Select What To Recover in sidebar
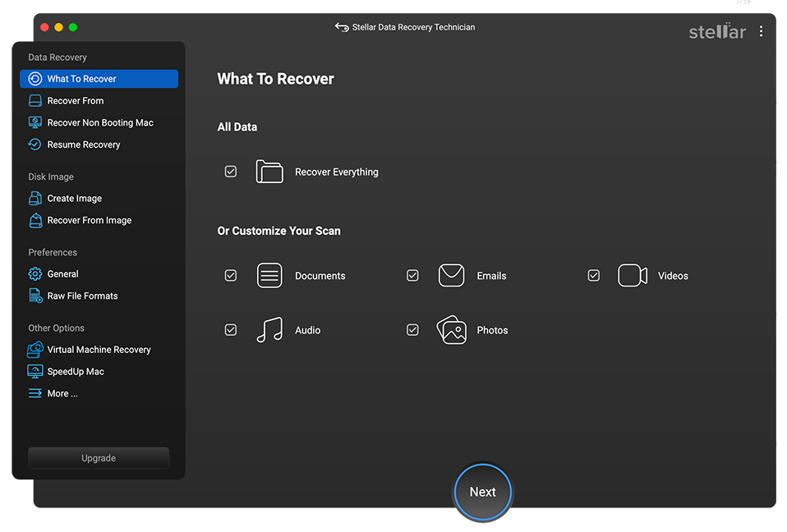The height and width of the screenshot is (532, 787). pyautogui.click(x=99, y=79)
